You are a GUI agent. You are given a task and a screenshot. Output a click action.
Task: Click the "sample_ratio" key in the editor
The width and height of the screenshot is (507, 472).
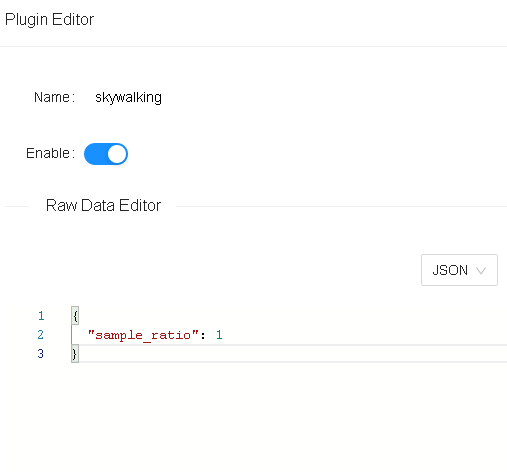[143, 335]
